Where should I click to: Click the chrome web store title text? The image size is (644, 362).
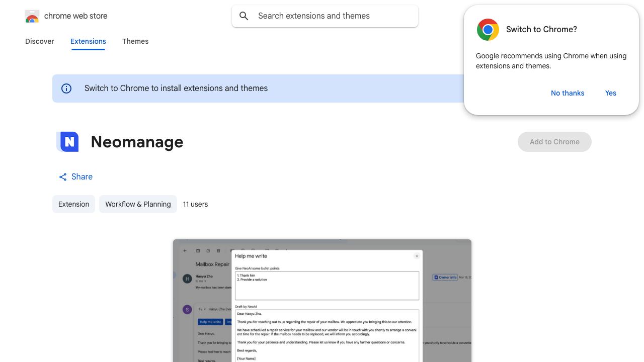(76, 16)
